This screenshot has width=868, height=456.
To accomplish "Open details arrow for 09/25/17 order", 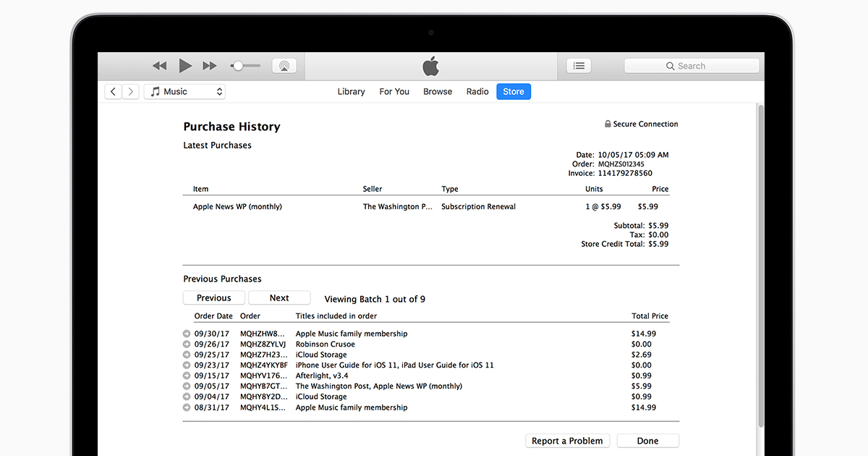I will click(187, 355).
